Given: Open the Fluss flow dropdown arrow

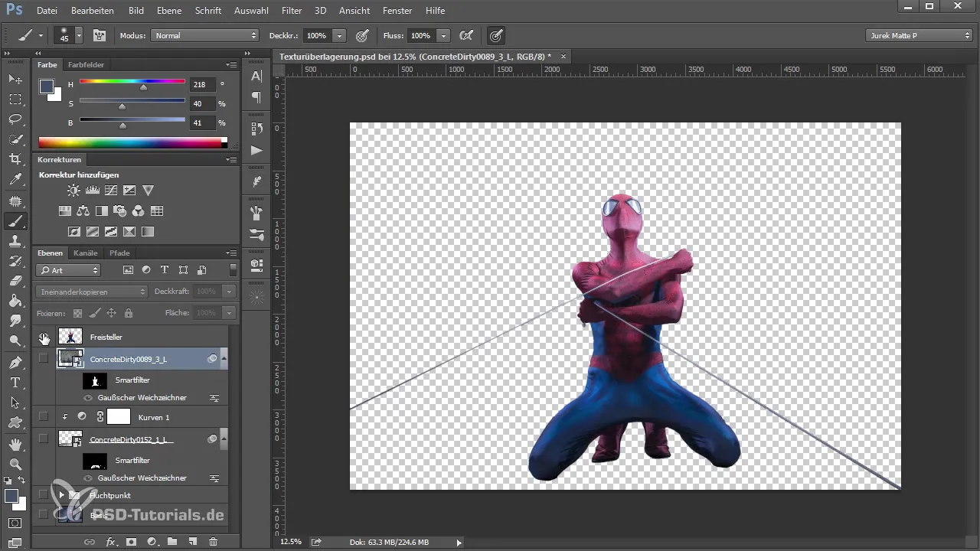Looking at the screenshot, I should (x=443, y=35).
